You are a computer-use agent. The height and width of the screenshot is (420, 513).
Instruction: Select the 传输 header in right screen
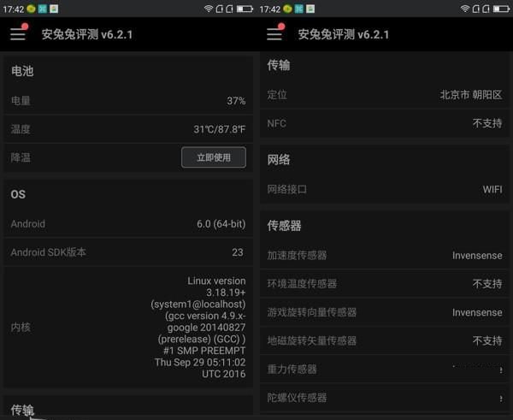[279, 65]
